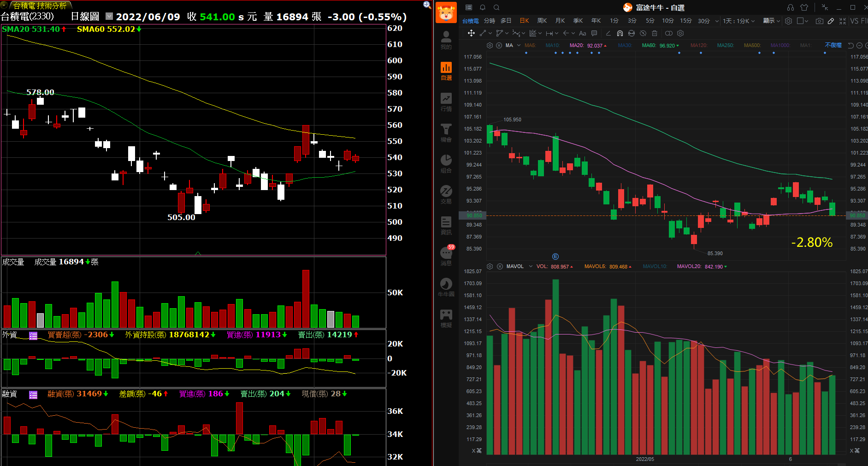Screen dimensions: 868x466
Task: Click the undo arrow next to 不復權
Action: [851, 45]
